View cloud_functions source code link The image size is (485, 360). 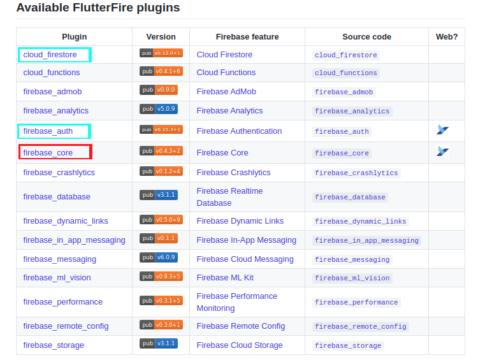[x=346, y=73]
